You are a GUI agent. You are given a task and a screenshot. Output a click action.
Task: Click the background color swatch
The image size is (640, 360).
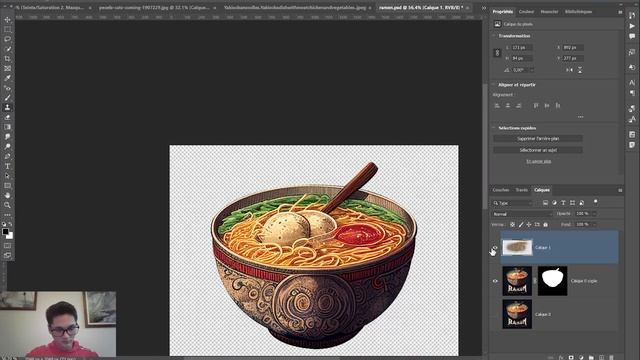[11, 236]
